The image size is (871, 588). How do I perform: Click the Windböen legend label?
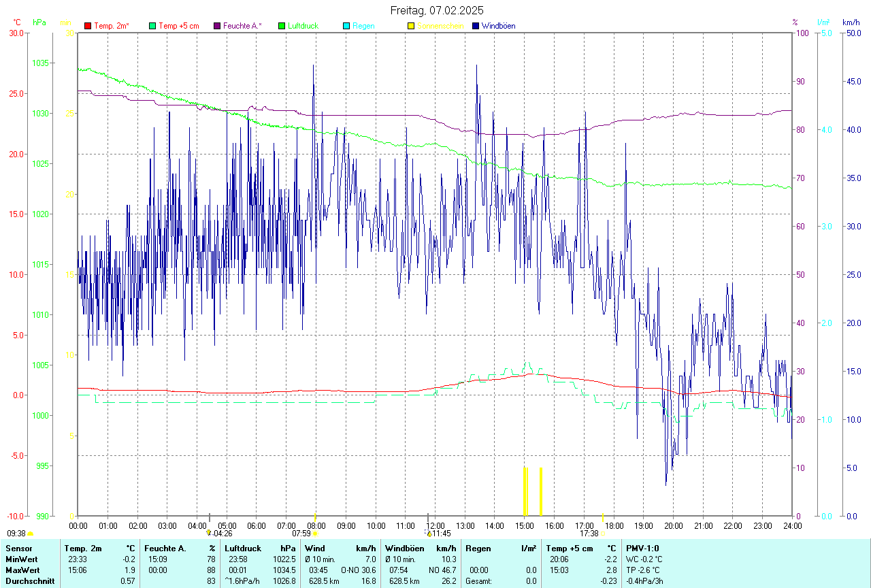(x=498, y=26)
